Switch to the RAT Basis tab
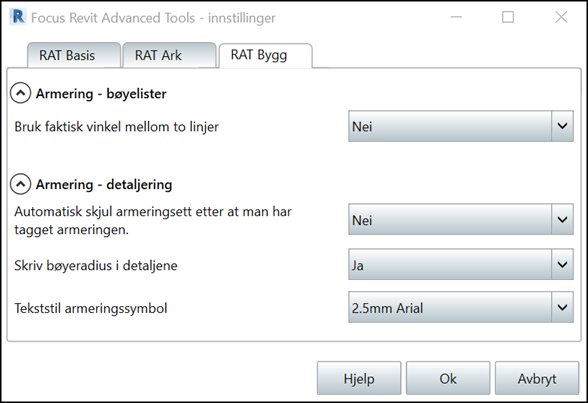 point(74,55)
